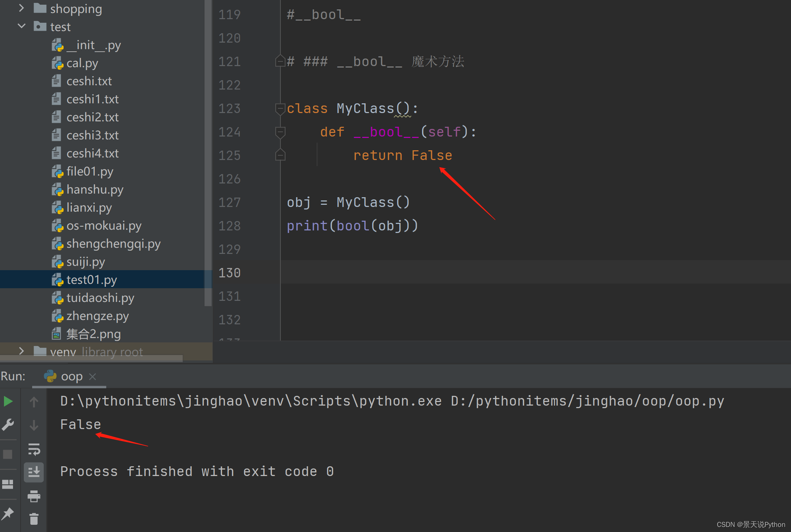
Task: Click 'Process finished with exit code 0'
Action: coord(197,471)
